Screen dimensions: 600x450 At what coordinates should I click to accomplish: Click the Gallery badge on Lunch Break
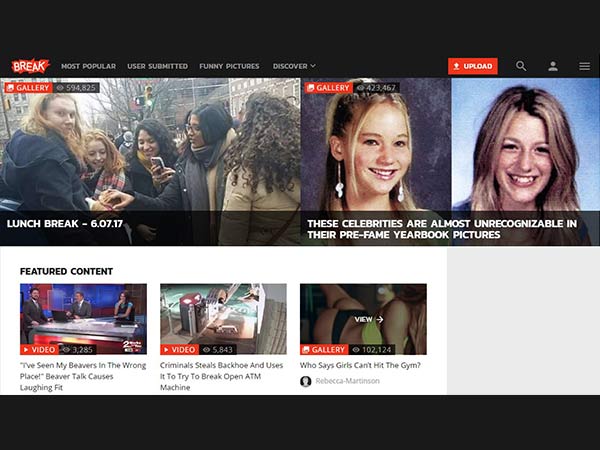(x=27, y=88)
